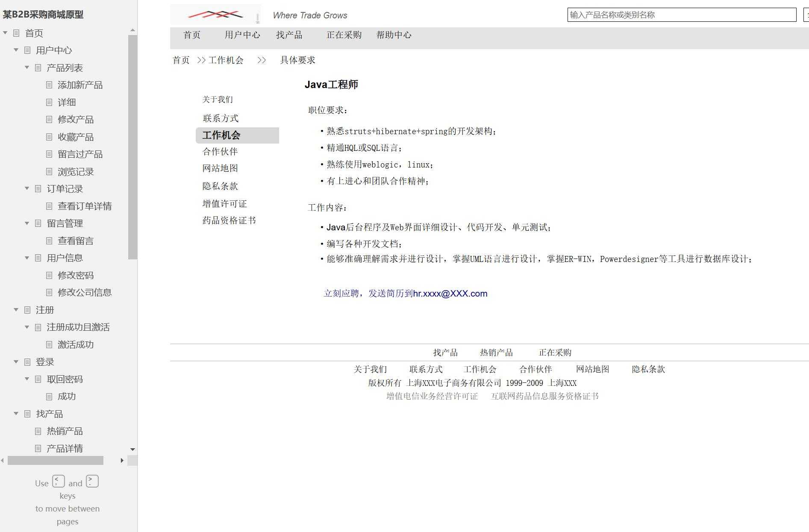Screen dimensions: 809x532
Task: Collapse the 产品列表 tree branch
Action: click(27, 68)
